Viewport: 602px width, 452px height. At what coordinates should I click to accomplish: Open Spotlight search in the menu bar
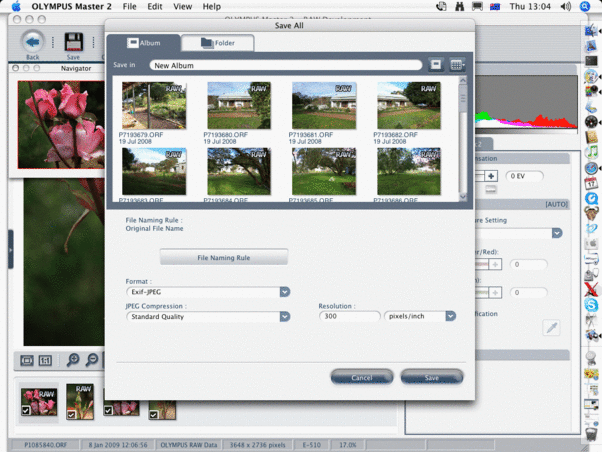(589, 7)
